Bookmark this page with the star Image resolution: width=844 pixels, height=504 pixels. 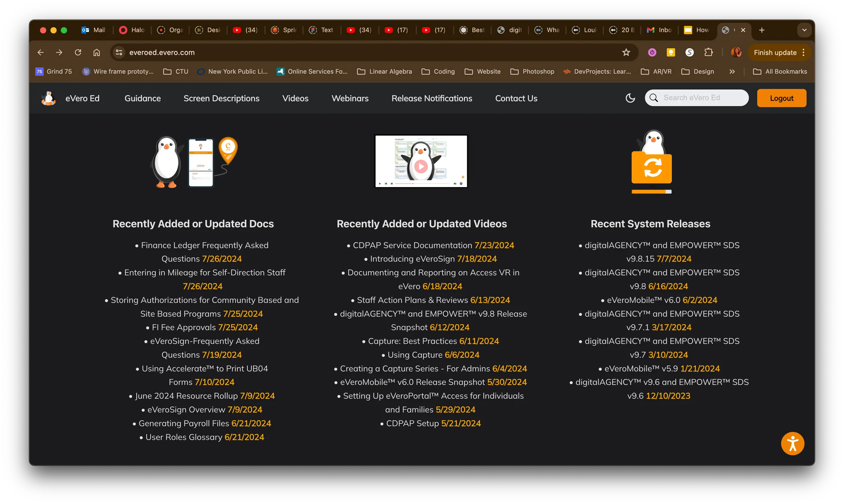(626, 53)
